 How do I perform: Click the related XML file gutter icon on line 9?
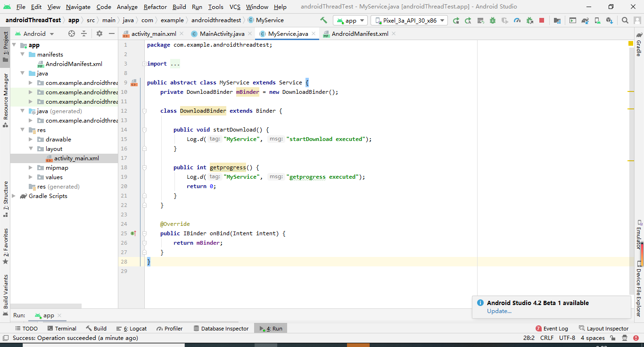tap(134, 83)
